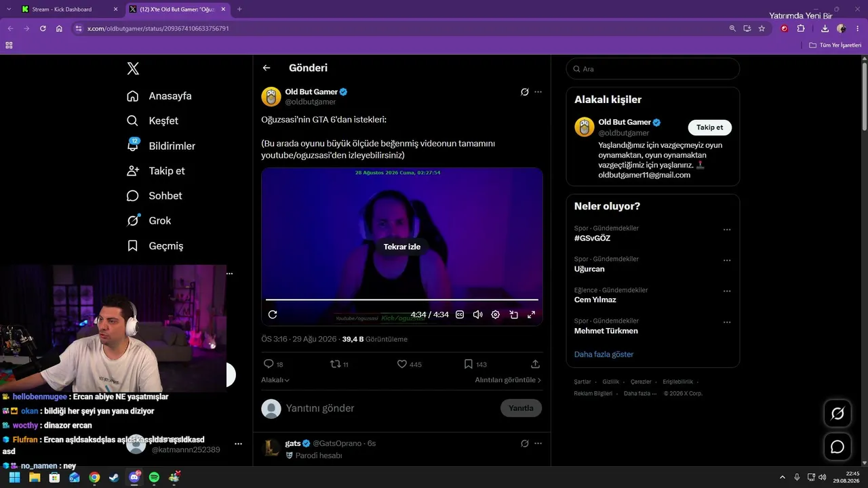This screenshot has height=488, width=868.
Task: Open the X logo home link
Action: (x=133, y=68)
